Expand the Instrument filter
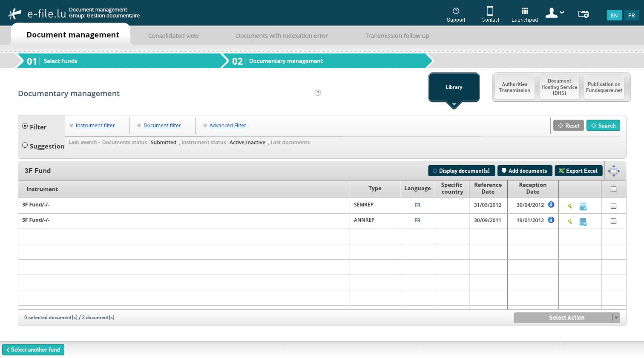The height and width of the screenshot is (358, 644). (x=95, y=126)
